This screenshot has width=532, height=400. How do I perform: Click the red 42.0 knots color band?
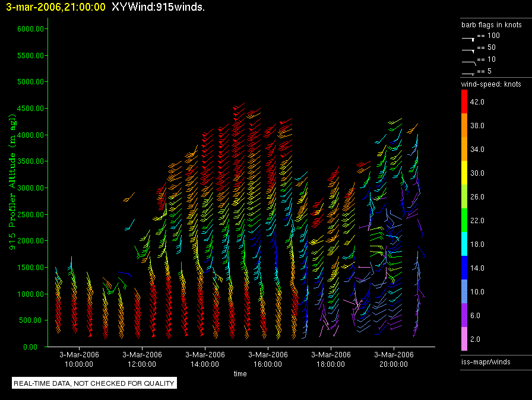tap(464, 101)
